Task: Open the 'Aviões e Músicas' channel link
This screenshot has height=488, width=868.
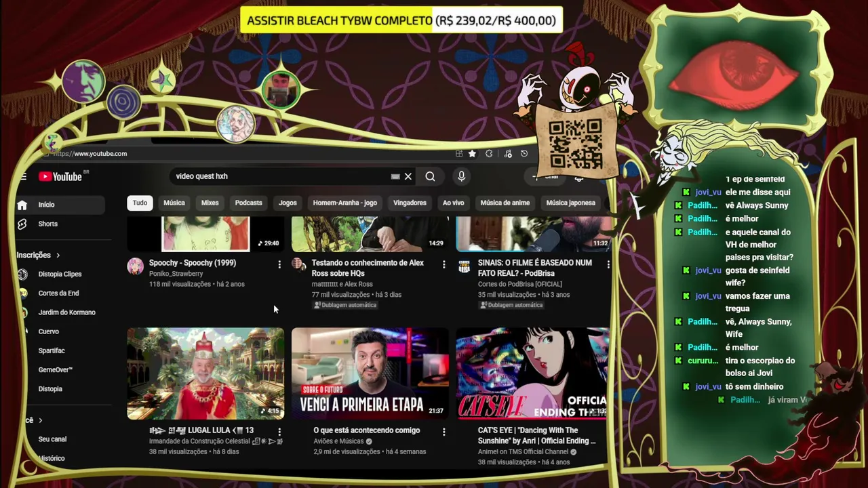Action: [x=338, y=441]
